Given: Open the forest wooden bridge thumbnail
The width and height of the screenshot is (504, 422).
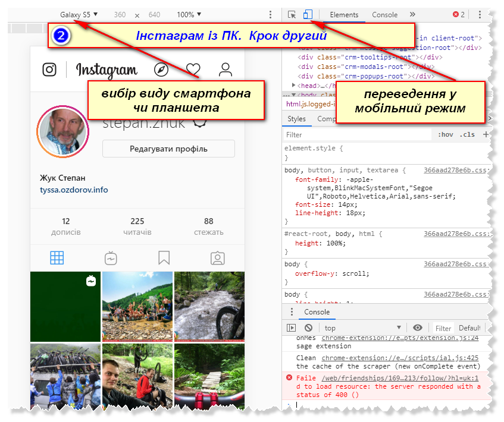Looking at the screenshot, I should pos(209,377).
